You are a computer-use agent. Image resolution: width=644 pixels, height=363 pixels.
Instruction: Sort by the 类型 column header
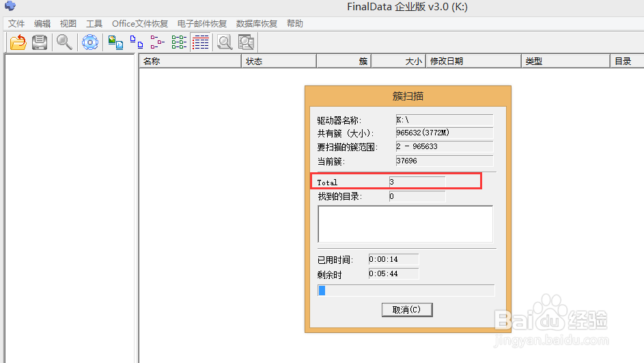tap(565, 62)
